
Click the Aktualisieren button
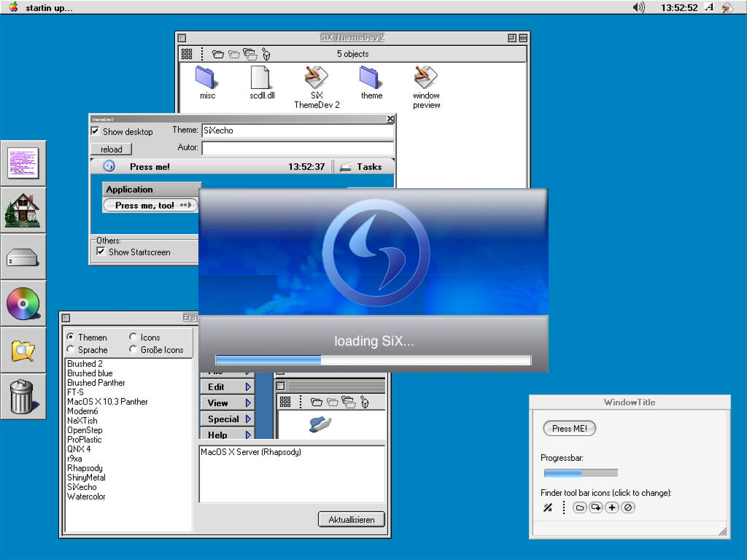tap(352, 519)
